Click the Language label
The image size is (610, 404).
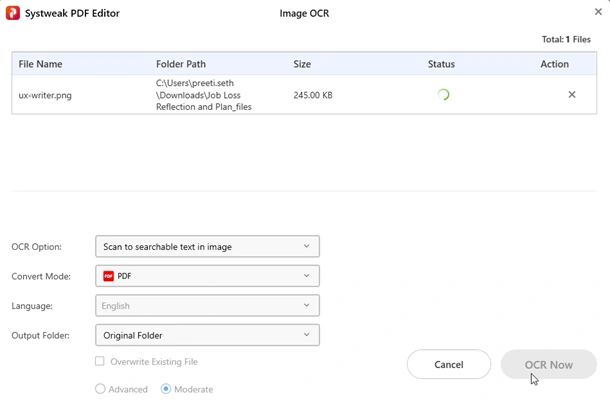tap(32, 306)
